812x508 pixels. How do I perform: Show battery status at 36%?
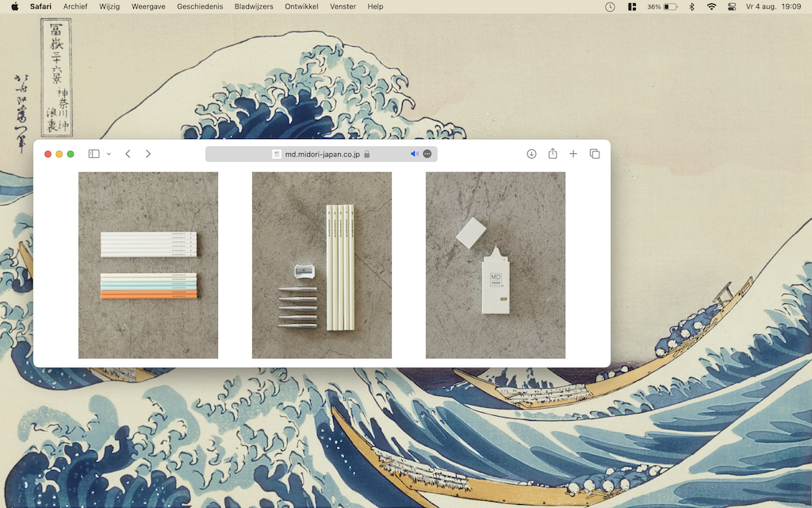click(662, 6)
